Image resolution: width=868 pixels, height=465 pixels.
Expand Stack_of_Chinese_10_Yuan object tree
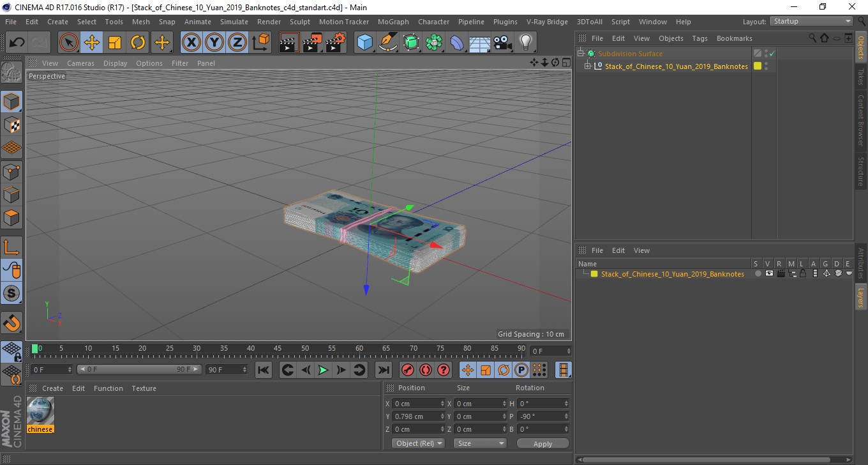(x=588, y=66)
